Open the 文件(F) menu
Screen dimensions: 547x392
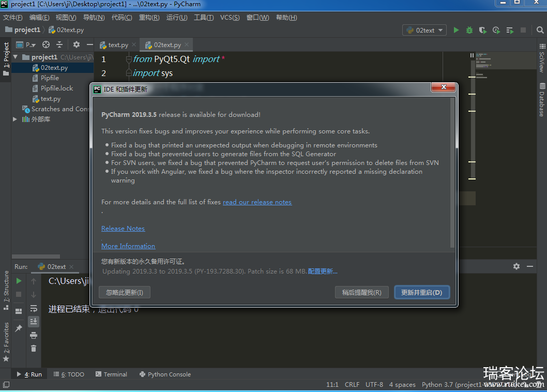pyautogui.click(x=13, y=18)
